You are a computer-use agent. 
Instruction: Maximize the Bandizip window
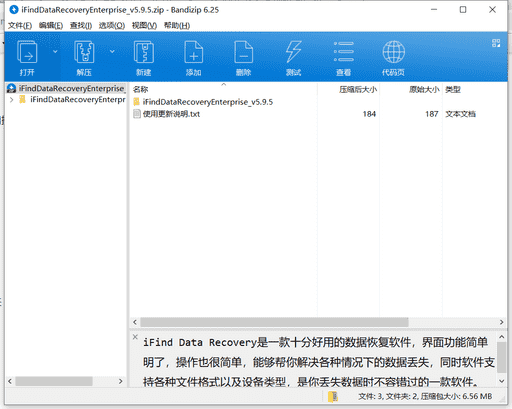click(463, 10)
